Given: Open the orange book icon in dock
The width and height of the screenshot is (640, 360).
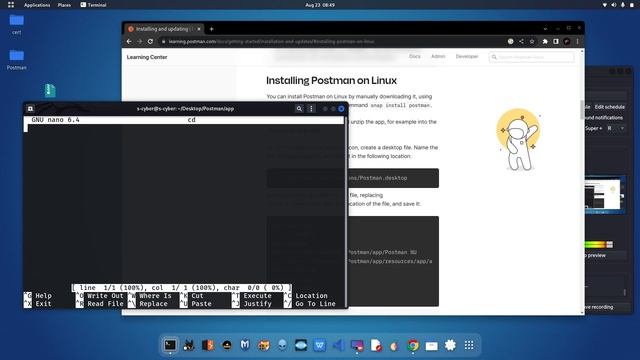Looking at the screenshot, I should [208, 345].
